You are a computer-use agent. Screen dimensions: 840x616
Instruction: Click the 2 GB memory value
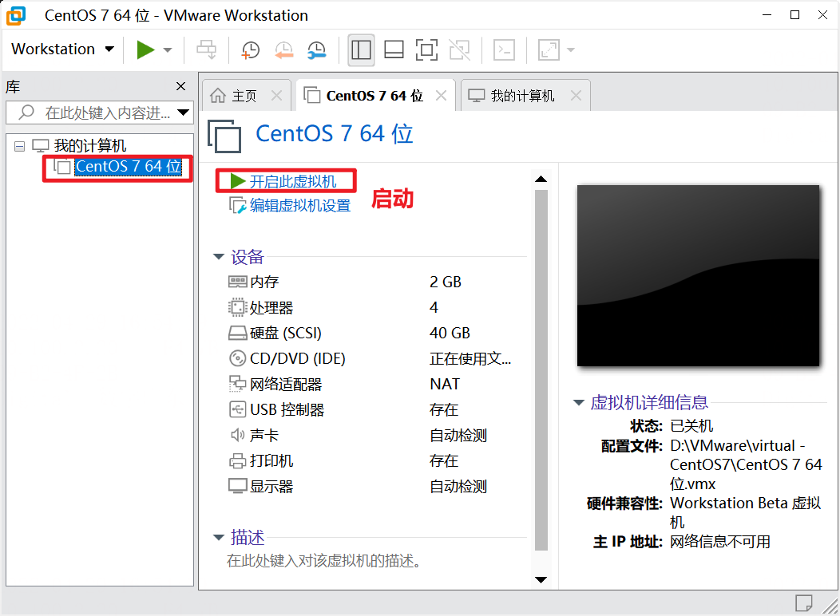(x=446, y=282)
